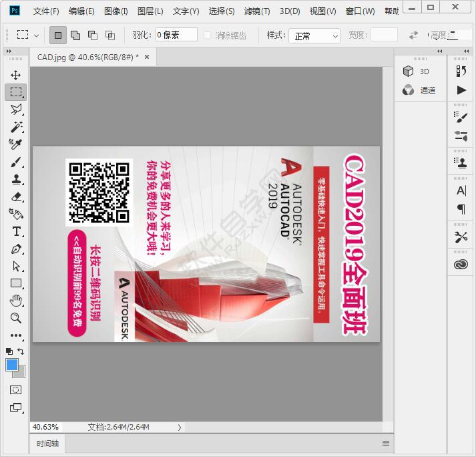The height and width of the screenshot is (457, 476).
Task: Open the 通道 channels panel
Action: (x=419, y=90)
